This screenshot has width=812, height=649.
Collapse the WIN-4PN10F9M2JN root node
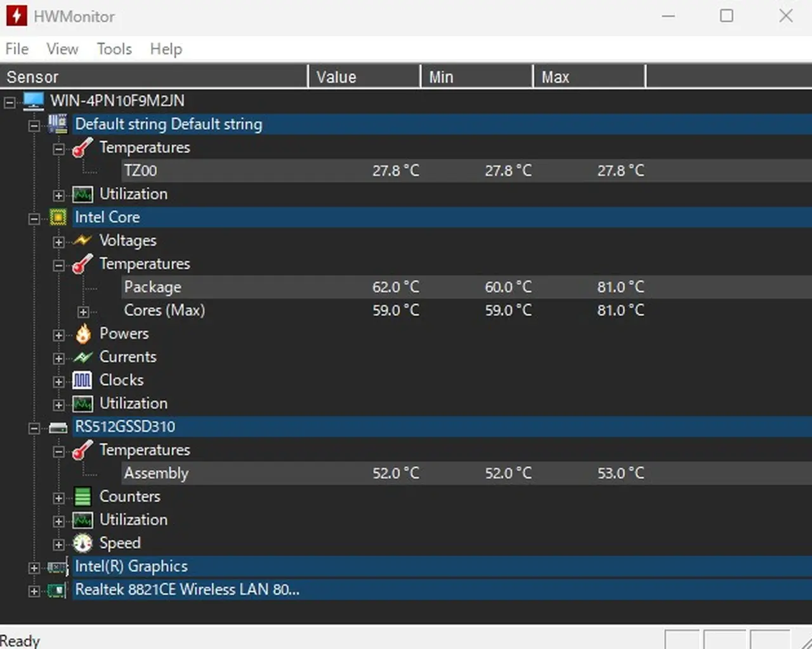click(x=10, y=102)
